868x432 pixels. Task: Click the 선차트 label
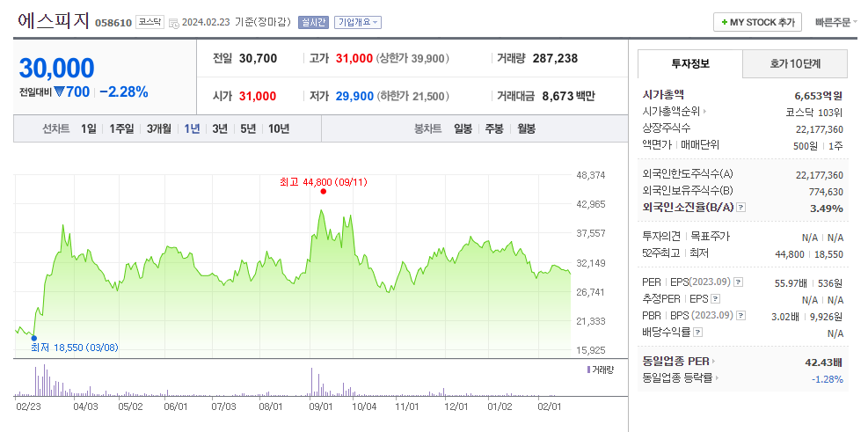point(55,129)
